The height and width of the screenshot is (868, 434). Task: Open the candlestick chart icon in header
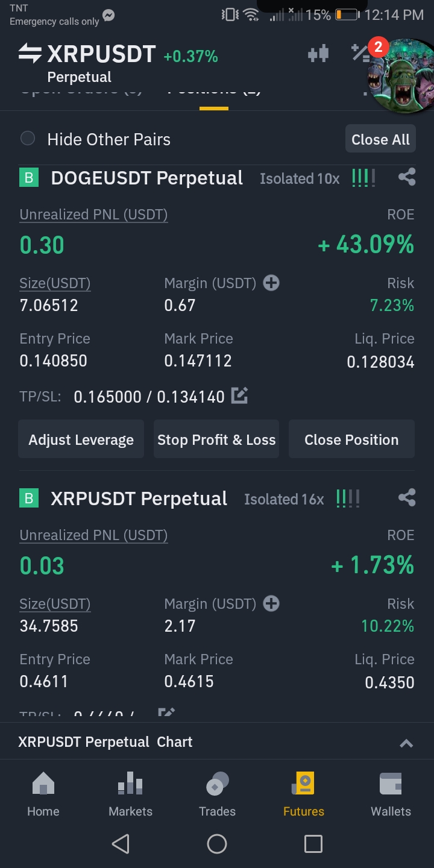318,54
